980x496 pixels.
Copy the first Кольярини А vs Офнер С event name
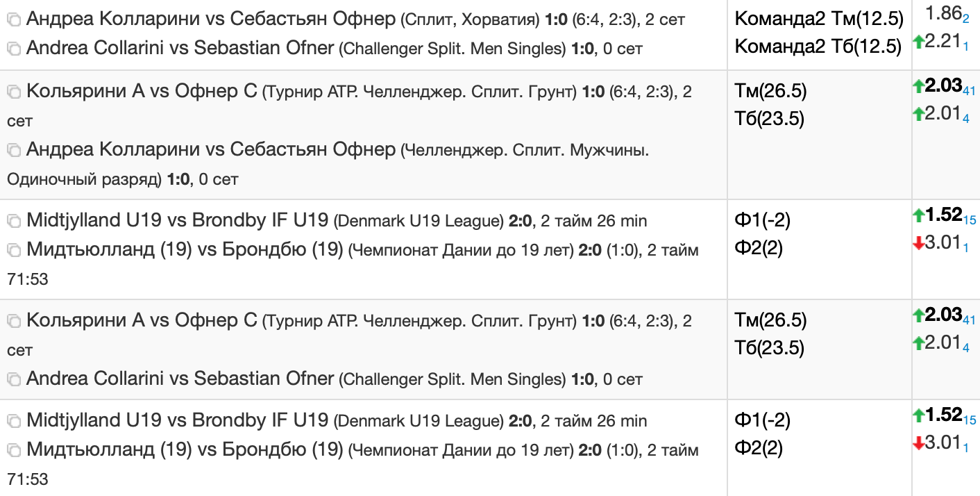13,91
